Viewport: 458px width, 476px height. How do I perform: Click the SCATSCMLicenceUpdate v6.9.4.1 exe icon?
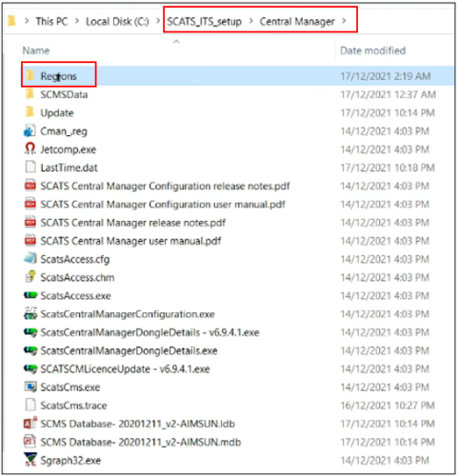(x=30, y=368)
